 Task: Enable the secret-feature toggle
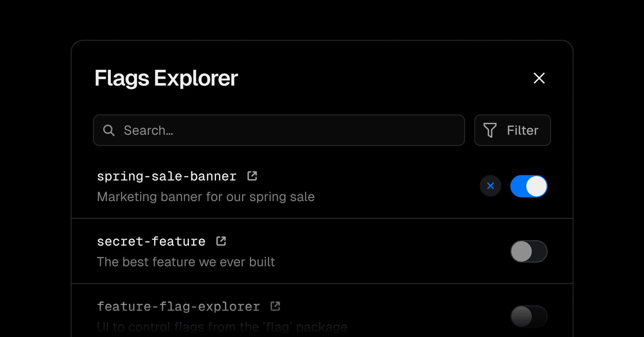pos(529,251)
